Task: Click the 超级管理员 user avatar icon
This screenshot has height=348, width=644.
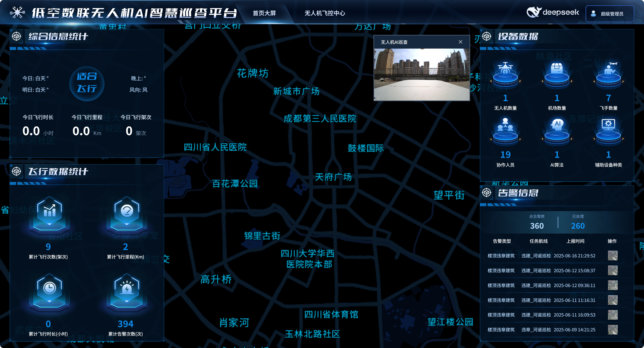Action: tap(593, 13)
